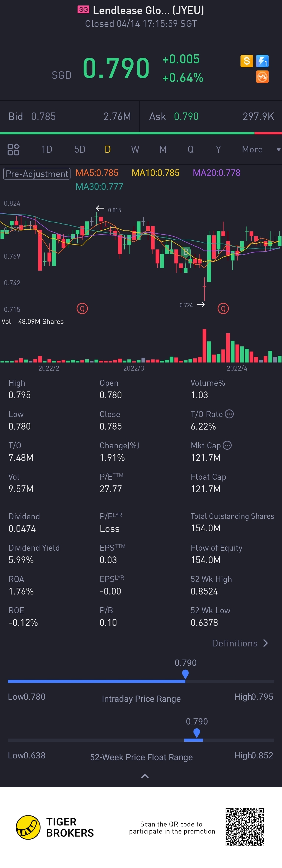The image size is (282, 868).
Task: Tap the Dividend Yield 5.99% value
Action: tap(21, 560)
